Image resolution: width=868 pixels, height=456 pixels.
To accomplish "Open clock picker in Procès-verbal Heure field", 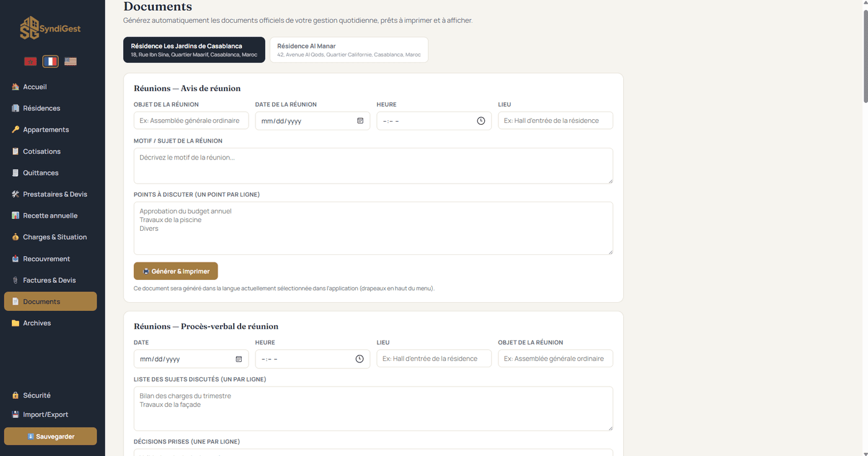I will [x=360, y=359].
